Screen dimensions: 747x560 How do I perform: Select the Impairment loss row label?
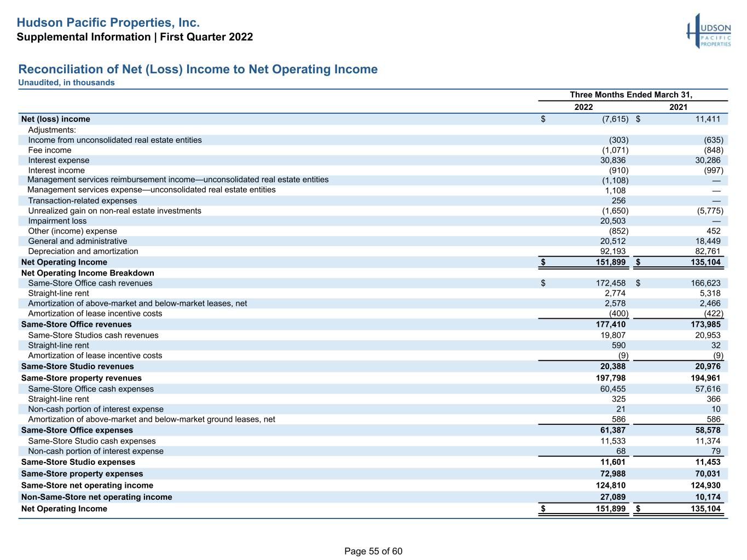coord(57,221)
